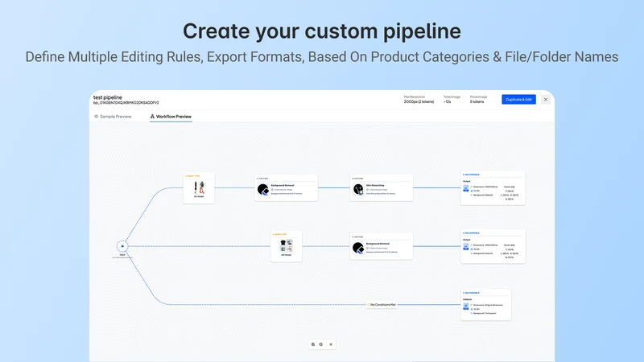Screen dimensions: 644x362
Task: Click the zoom out canvas control
Action: (320, 344)
